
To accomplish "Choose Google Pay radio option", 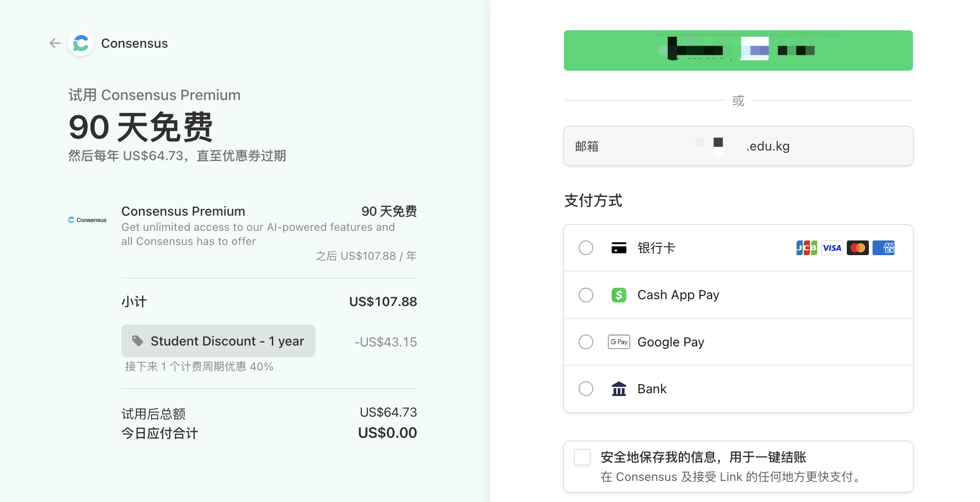I will point(586,342).
